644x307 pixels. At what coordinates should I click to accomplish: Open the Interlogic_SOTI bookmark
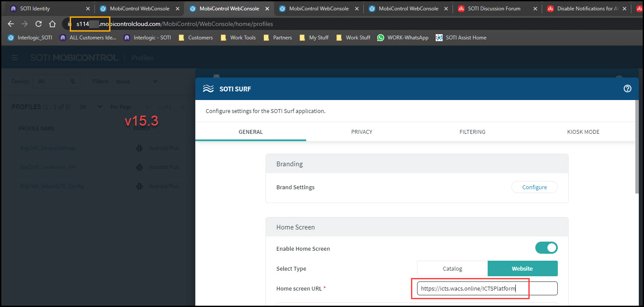pos(30,38)
